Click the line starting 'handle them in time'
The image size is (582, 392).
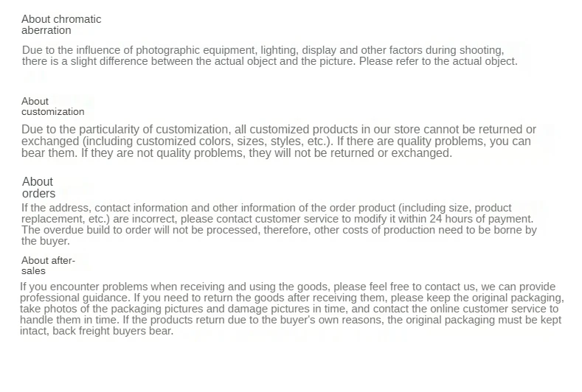pos(291,320)
